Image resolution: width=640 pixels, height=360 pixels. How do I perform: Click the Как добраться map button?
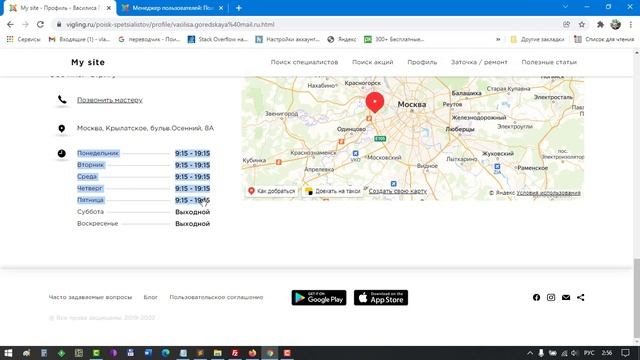coord(271,191)
